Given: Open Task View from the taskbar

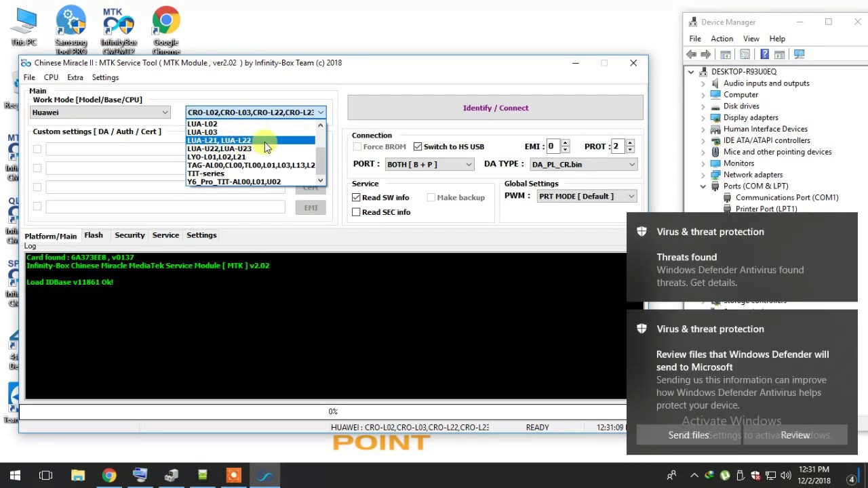Looking at the screenshot, I should pos(46,475).
